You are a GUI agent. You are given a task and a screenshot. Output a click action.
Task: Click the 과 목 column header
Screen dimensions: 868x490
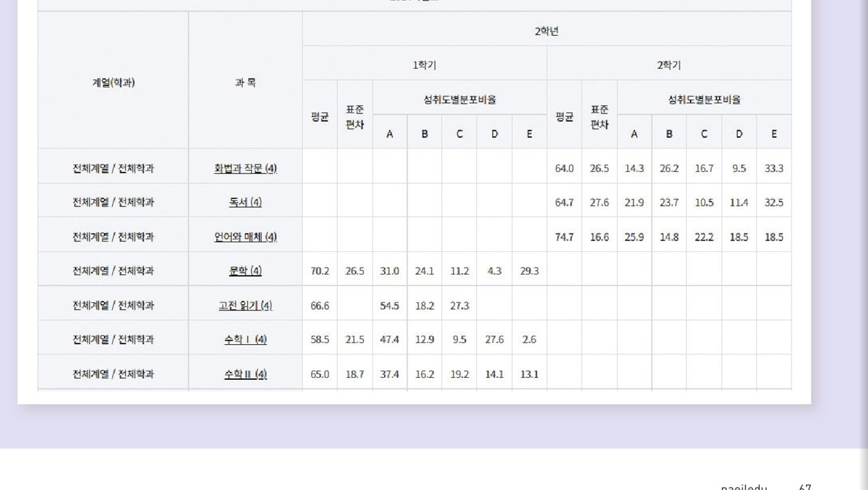pos(245,83)
